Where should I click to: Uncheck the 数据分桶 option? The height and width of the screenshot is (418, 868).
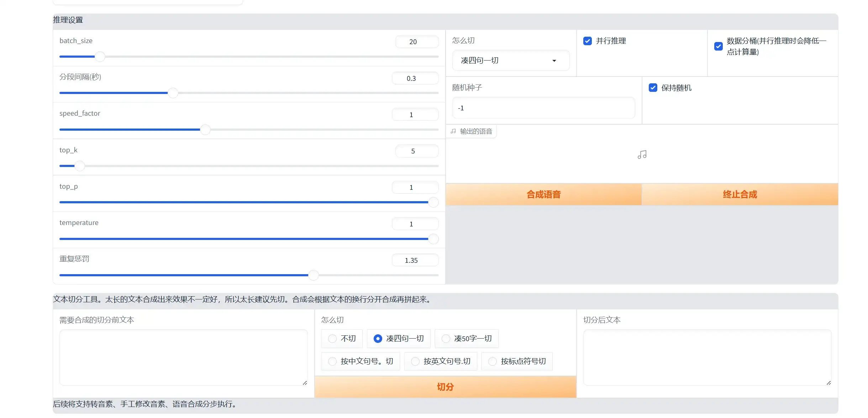[x=719, y=46]
